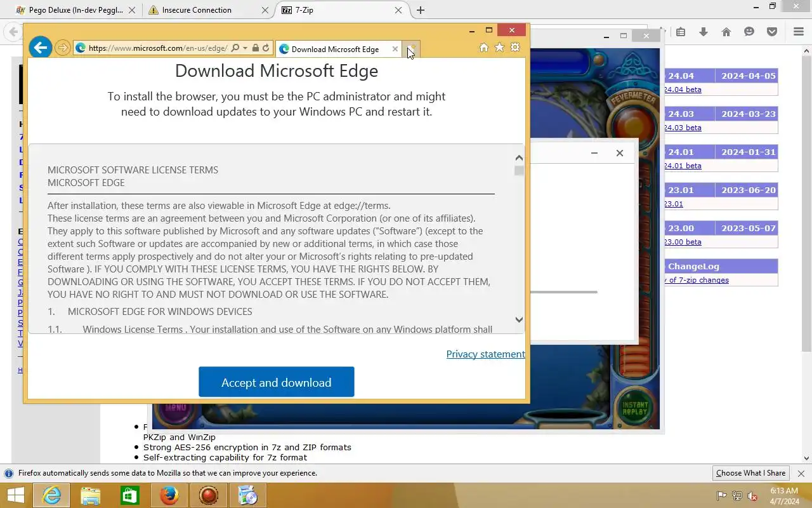
Task: Close the Download Microsoft Edge tab
Action: [395, 49]
